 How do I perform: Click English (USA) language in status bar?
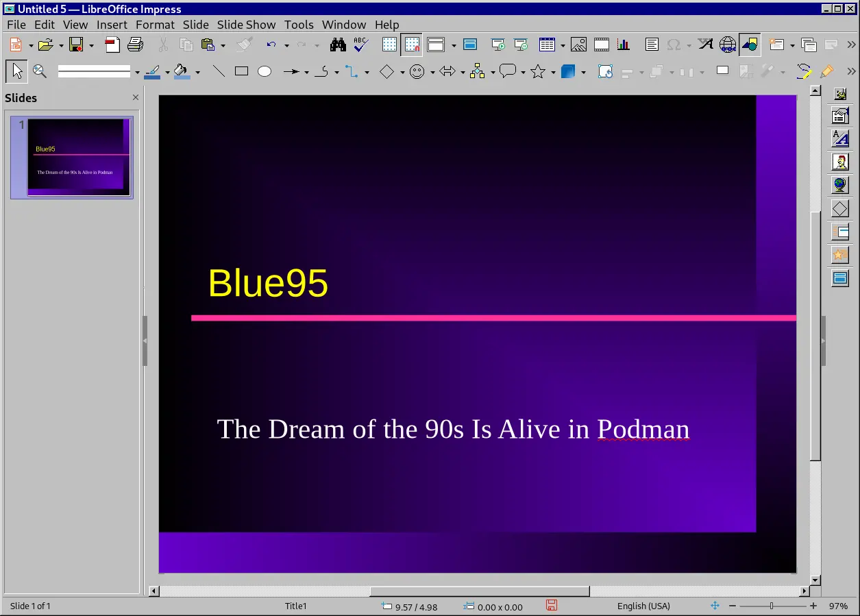point(643,606)
